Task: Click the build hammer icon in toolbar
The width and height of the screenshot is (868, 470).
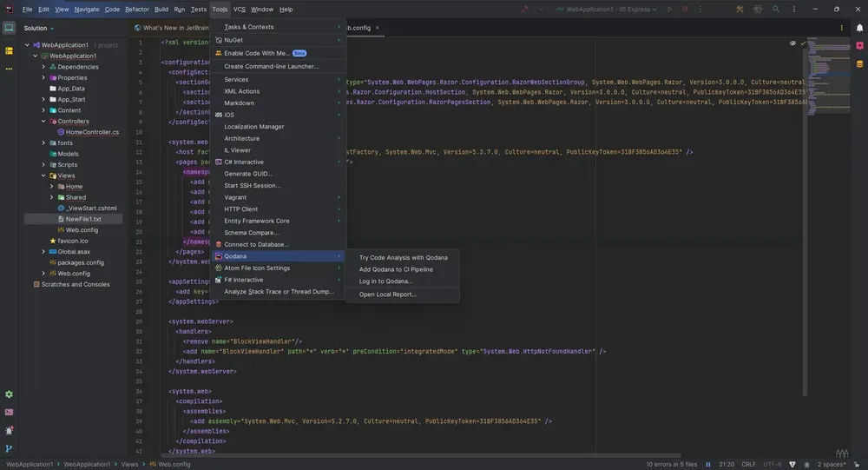Action: [525, 9]
